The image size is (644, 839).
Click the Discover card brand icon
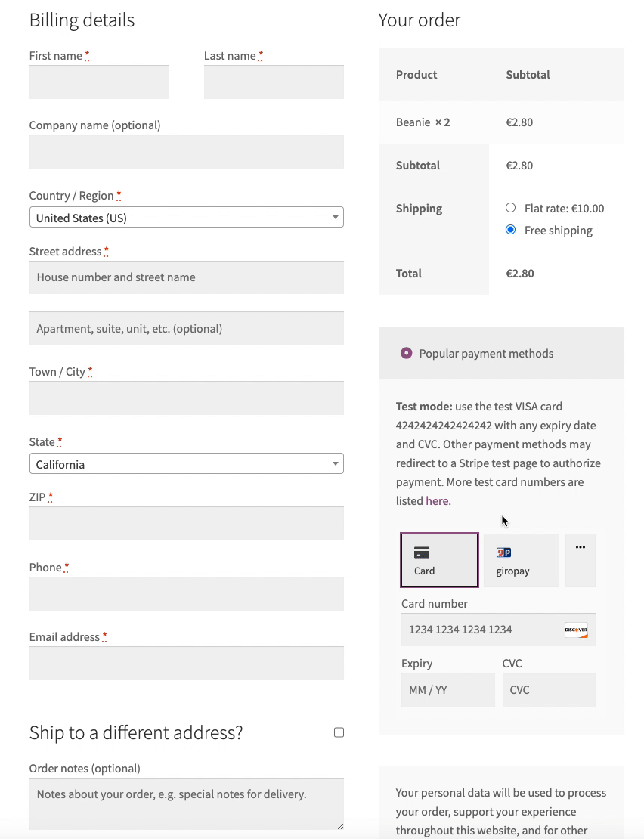[576, 630]
